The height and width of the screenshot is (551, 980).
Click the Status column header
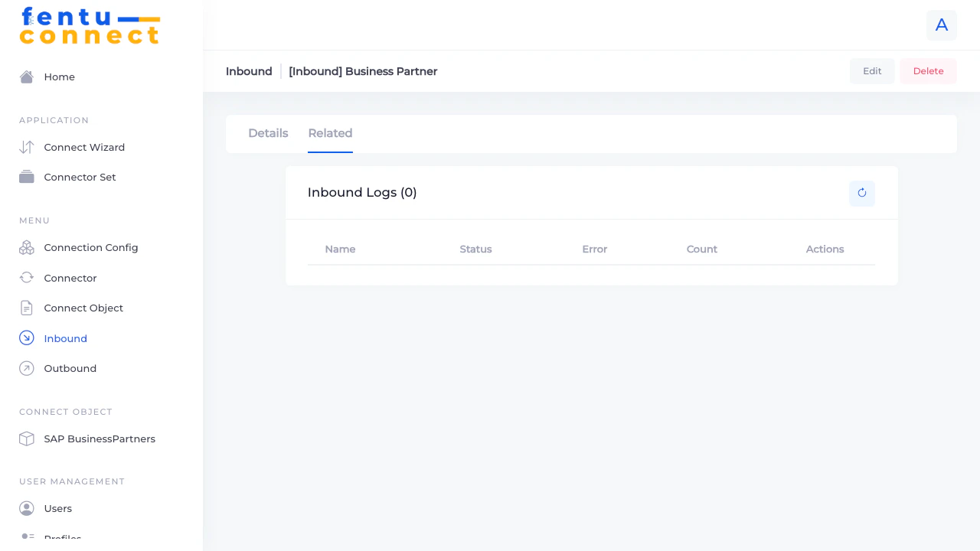point(475,249)
